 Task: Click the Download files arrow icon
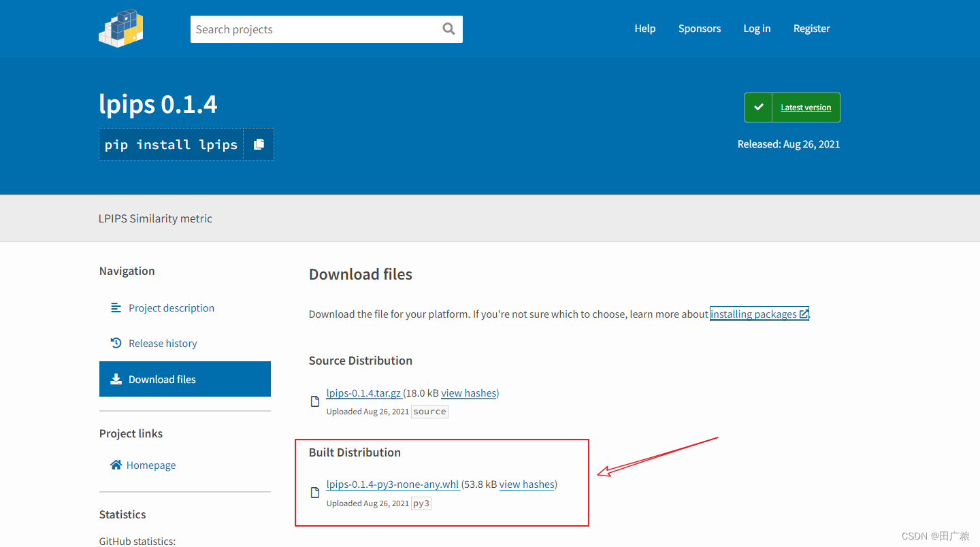tap(115, 378)
